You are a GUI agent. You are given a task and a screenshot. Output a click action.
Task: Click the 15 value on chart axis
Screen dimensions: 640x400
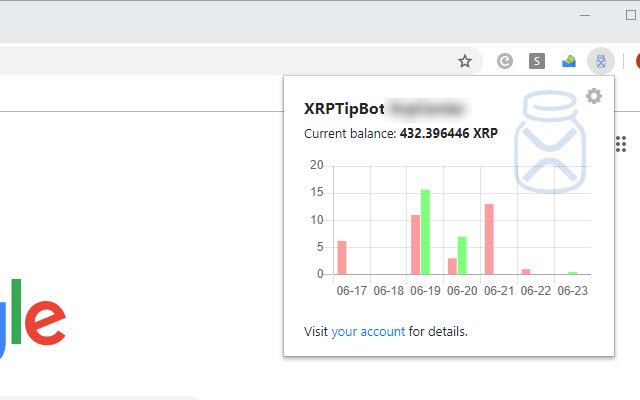pos(317,192)
